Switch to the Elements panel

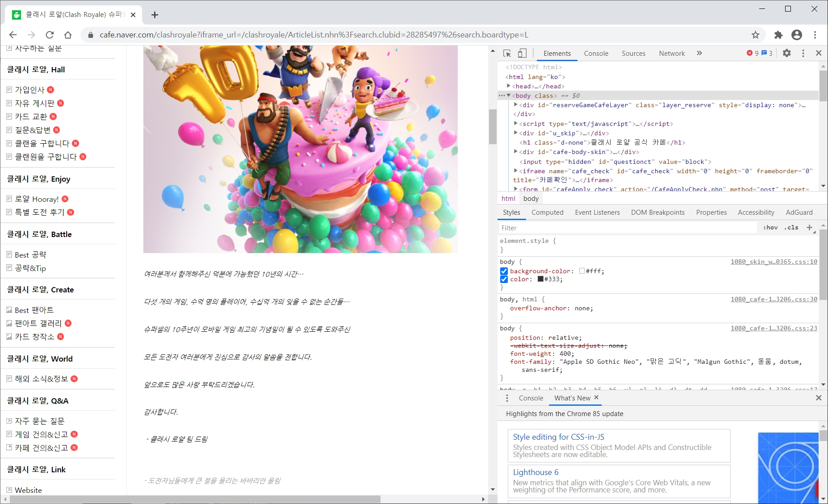coord(557,54)
